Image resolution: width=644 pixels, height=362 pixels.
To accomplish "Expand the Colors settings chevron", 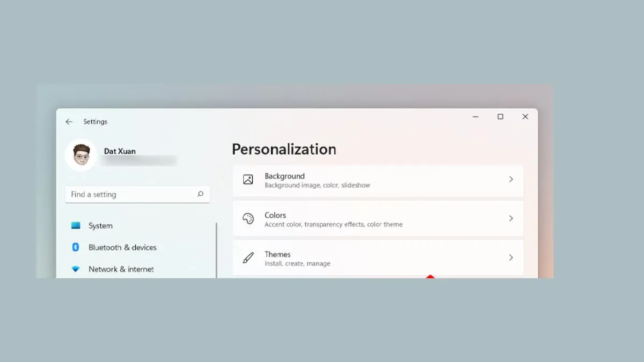I will tap(510, 218).
